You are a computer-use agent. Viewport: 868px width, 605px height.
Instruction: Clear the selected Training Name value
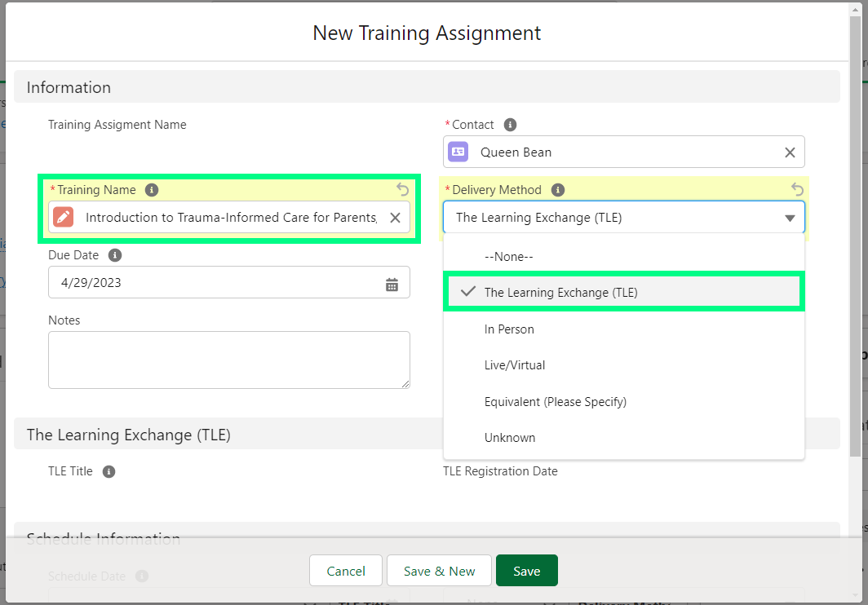(x=395, y=218)
